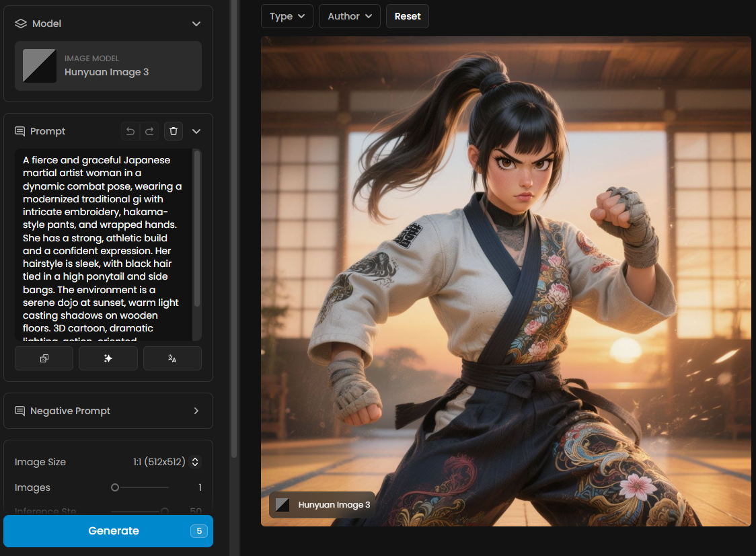Click the Model layers icon
The image size is (756, 556).
[x=21, y=24]
